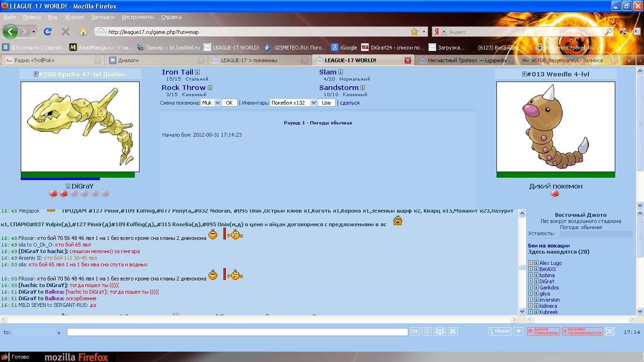Screen dimensions: 644x362
Task: Open info icon beside Sandstorm move
Action: click(363, 88)
